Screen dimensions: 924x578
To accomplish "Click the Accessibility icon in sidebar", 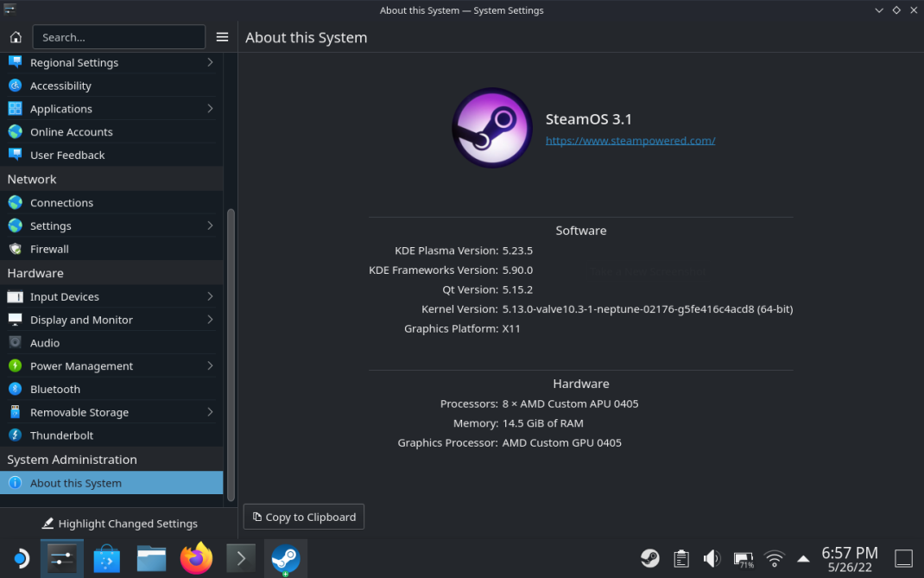I will pos(16,86).
